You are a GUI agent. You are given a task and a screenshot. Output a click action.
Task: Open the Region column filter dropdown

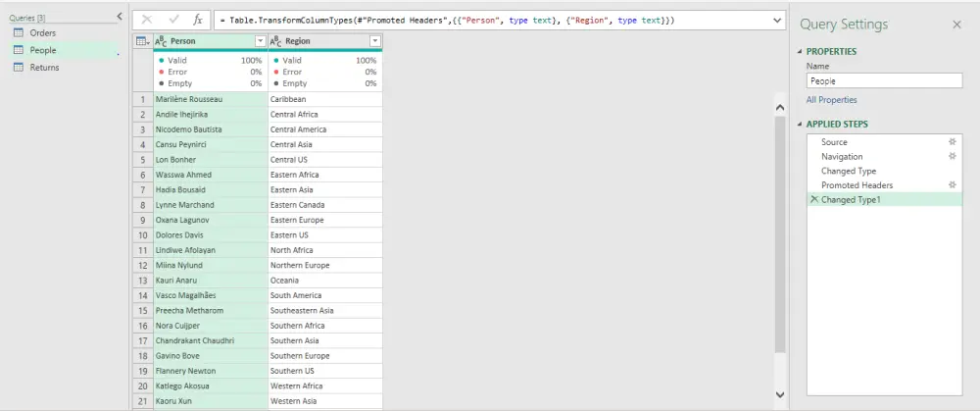[375, 41]
